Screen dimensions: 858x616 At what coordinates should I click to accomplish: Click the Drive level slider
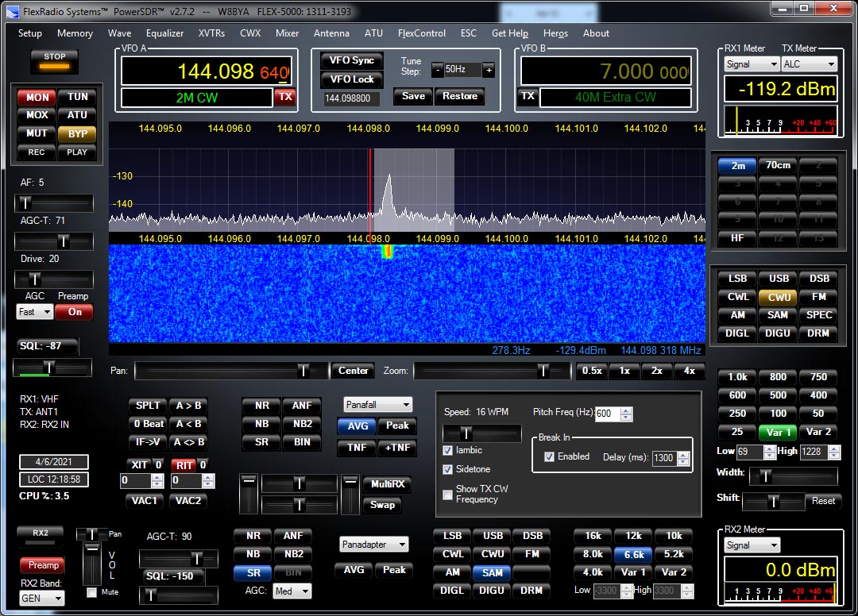click(54, 279)
